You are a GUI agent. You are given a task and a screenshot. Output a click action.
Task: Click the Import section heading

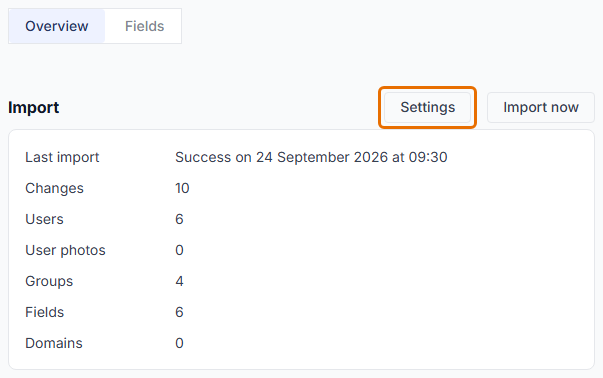(x=33, y=107)
